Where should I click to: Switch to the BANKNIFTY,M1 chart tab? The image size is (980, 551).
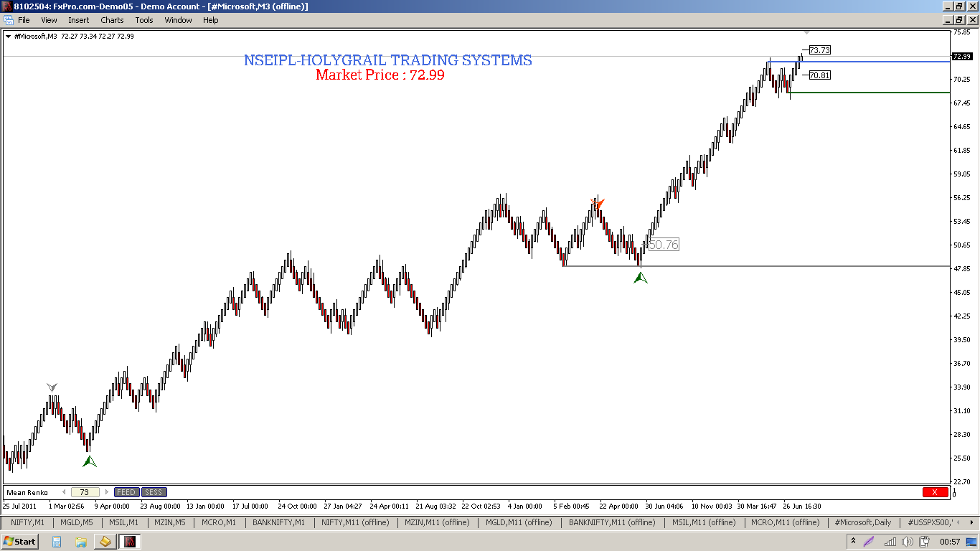pyautogui.click(x=278, y=522)
